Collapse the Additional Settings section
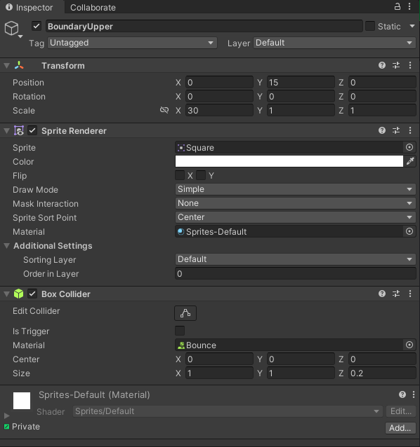Viewport: 420px width, 447px height. [6, 246]
